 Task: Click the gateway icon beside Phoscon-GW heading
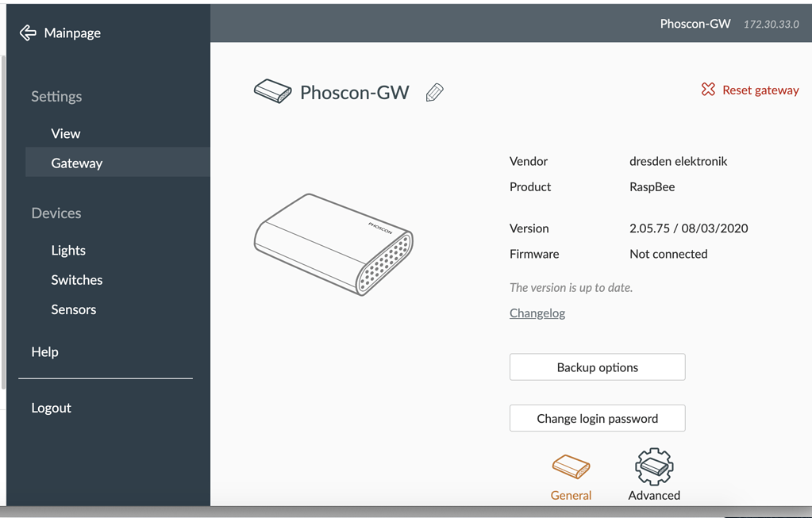tap(272, 91)
